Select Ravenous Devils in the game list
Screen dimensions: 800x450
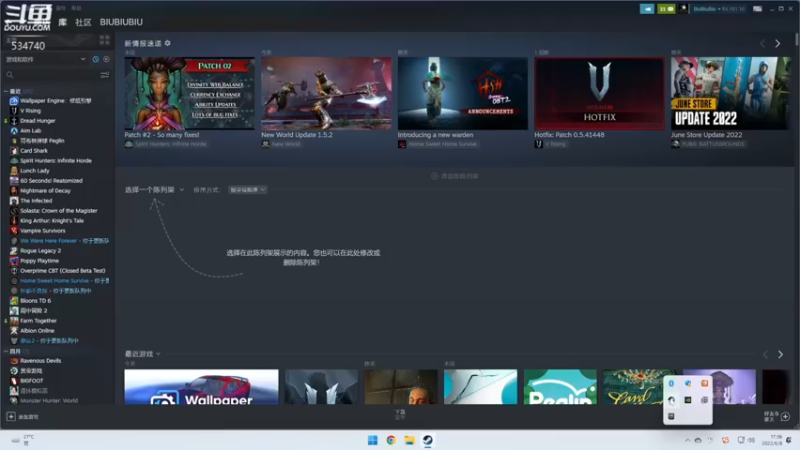point(40,361)
